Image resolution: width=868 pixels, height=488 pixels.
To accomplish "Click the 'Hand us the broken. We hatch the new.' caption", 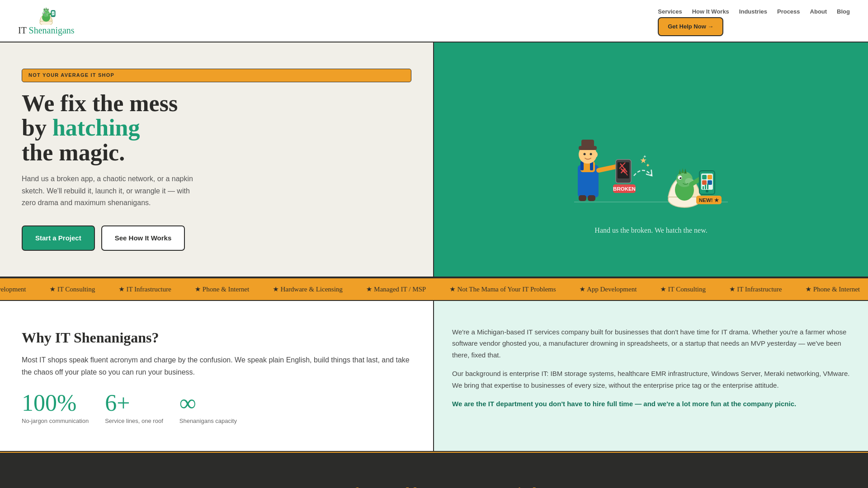I will point(651,230).
